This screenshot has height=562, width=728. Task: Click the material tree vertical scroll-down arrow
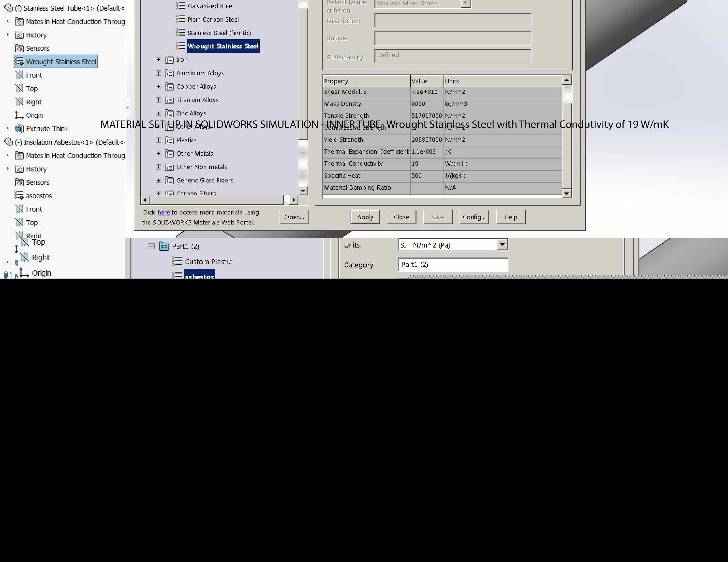pyautogui.click(x=303, y=190)
